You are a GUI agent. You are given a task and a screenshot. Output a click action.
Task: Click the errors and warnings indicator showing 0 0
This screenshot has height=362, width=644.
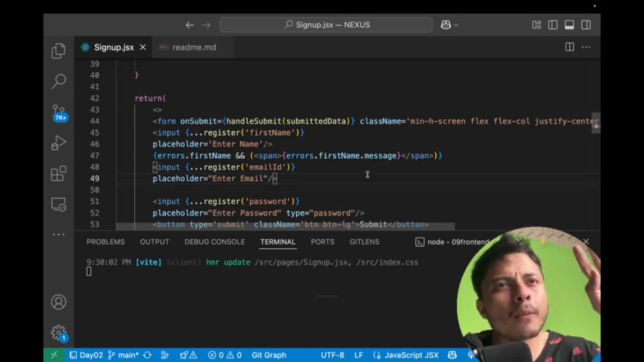225,355
